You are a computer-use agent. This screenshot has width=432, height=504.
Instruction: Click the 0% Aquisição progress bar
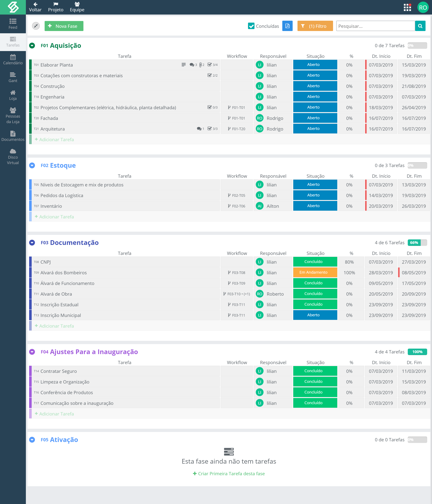click(x=417, y=46)
